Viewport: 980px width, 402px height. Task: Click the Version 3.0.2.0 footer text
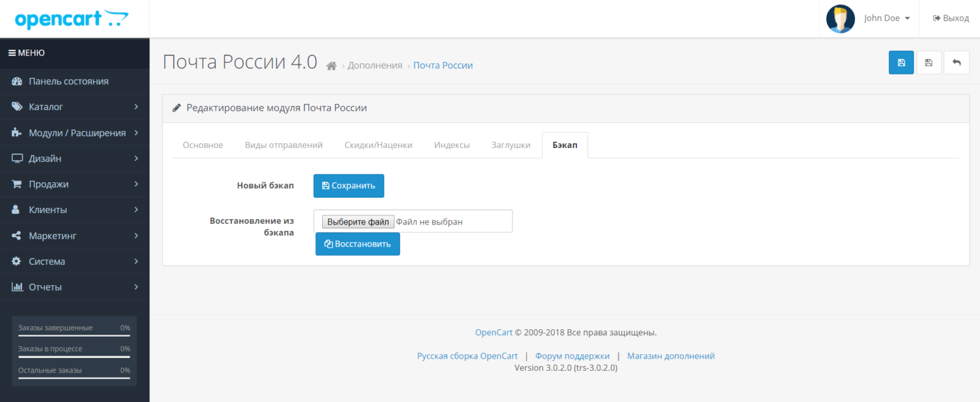[x=566, y=368]
